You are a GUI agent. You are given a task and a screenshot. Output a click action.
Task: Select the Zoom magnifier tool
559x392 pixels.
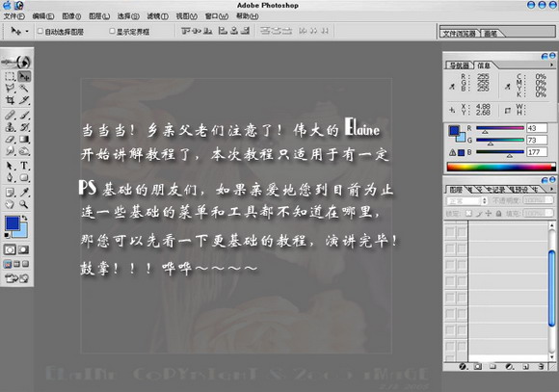click(24, 204)
